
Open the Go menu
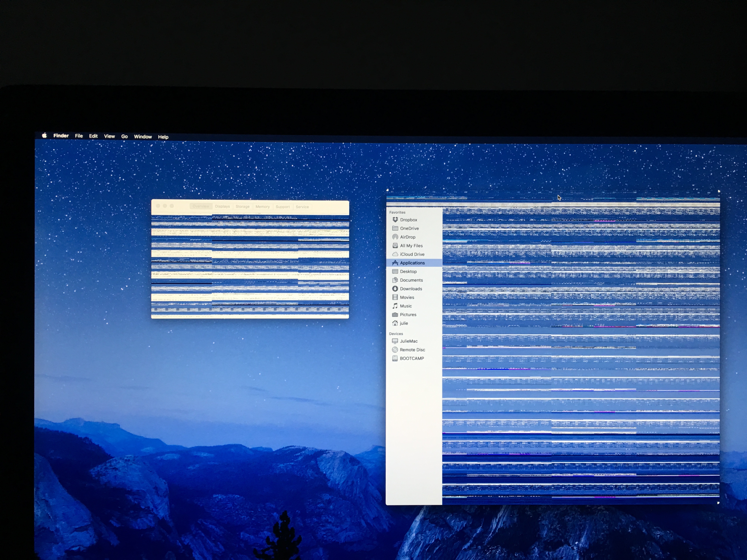point(124,136)
